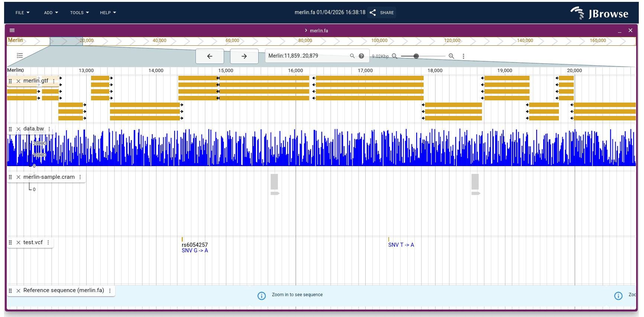Viewport: 644px width, 317px height.
Task: Open the search help question icon
Action: coord(361,56)
